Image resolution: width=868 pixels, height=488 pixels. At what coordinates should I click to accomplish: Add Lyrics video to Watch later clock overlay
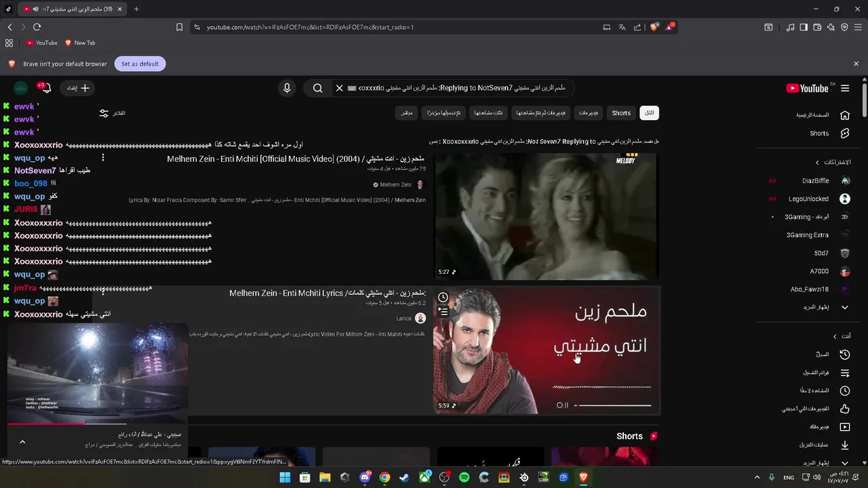coord(443,298)
